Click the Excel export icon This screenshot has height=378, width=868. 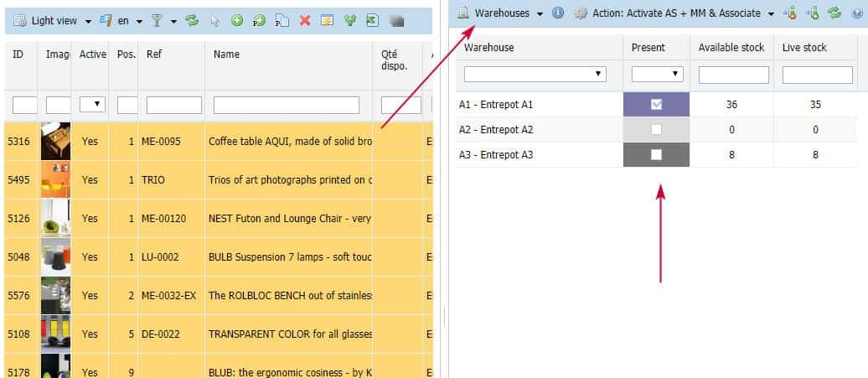(372, 21)
